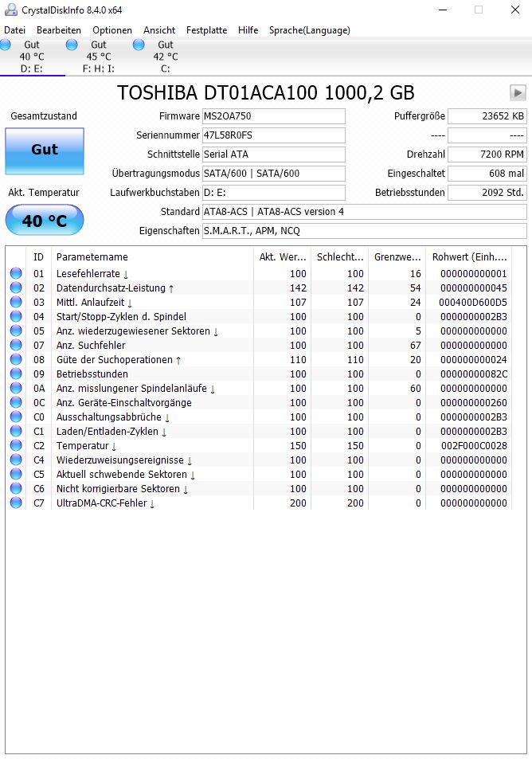The image size is (532, 759).
Task: Select raw value 000400D600D5
Action: tap(473, 303)
